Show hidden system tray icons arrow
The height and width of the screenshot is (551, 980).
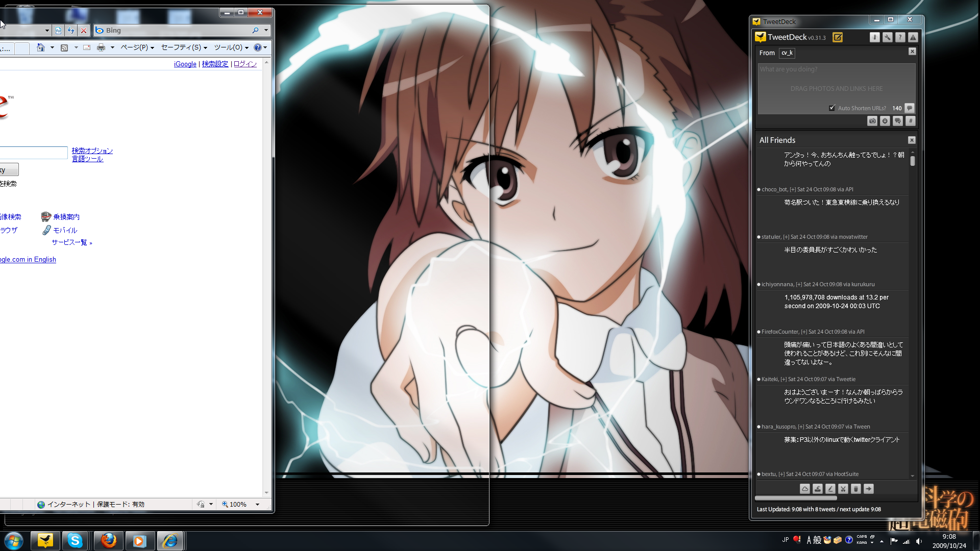click(x=881, y=541)
